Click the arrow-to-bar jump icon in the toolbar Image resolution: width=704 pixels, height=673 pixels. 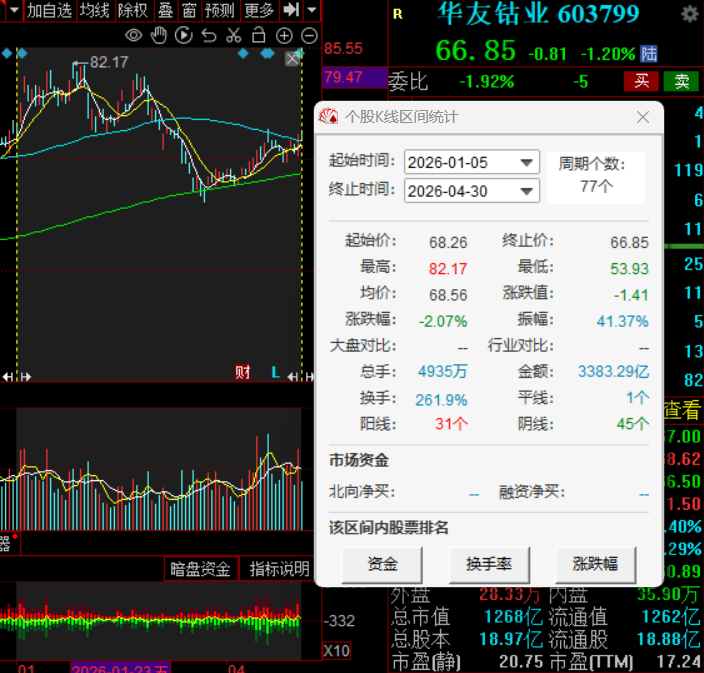(291, 10)
